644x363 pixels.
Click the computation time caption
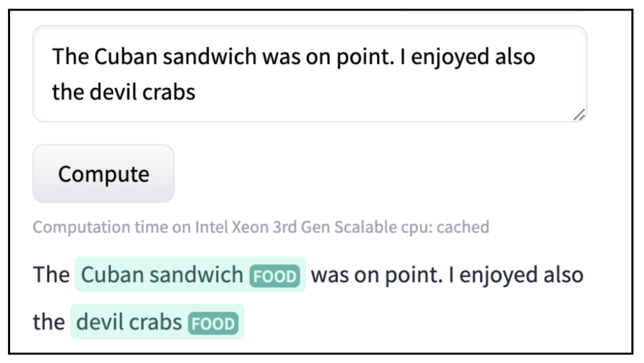(x=261, y=227)
